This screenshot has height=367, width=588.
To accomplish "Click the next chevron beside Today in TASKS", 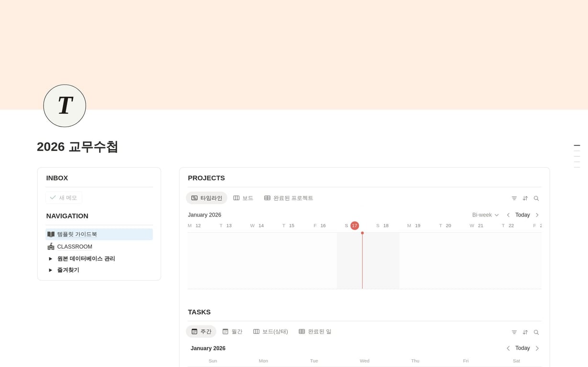I will pos(537,348).
